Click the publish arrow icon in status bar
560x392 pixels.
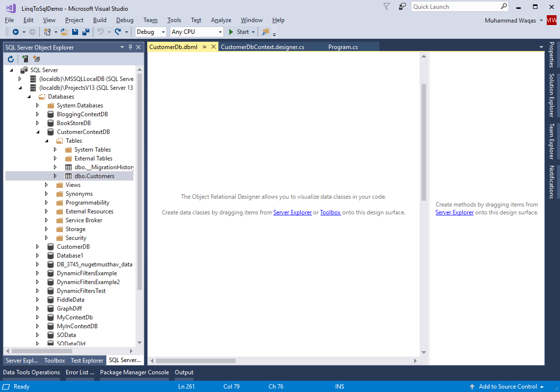pyautogui.click(x=472, y=387)
